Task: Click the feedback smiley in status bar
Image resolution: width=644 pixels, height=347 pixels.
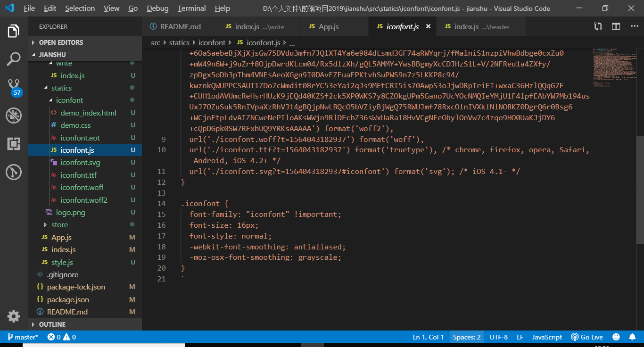Action: pos(616,337)
